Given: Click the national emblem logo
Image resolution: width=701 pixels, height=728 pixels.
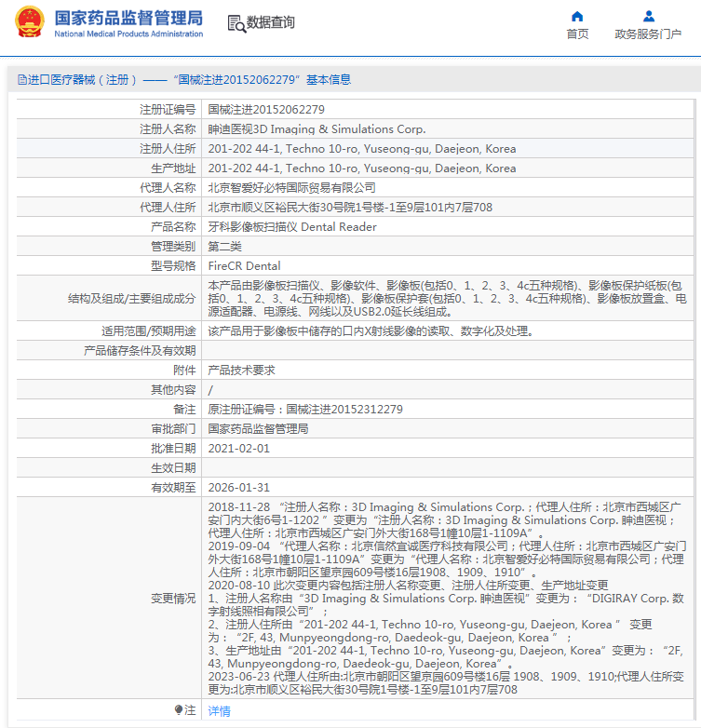Looking at the screenshot, I should [x=30, y=21].
